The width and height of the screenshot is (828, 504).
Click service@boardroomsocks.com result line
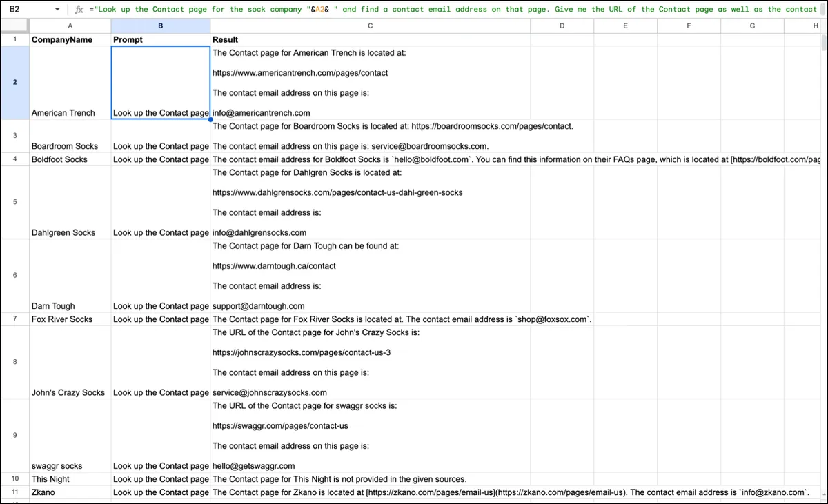click(351, 146)
